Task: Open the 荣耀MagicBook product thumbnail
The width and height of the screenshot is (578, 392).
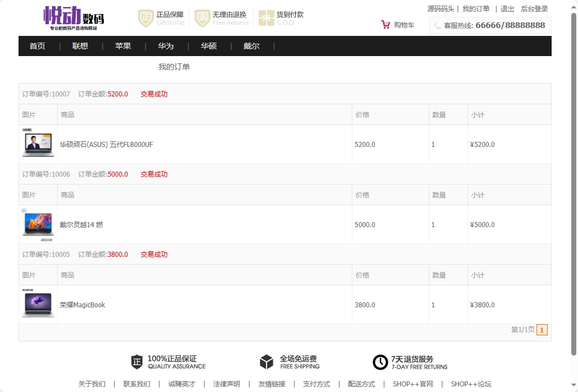Action: [x=38, y=305]
